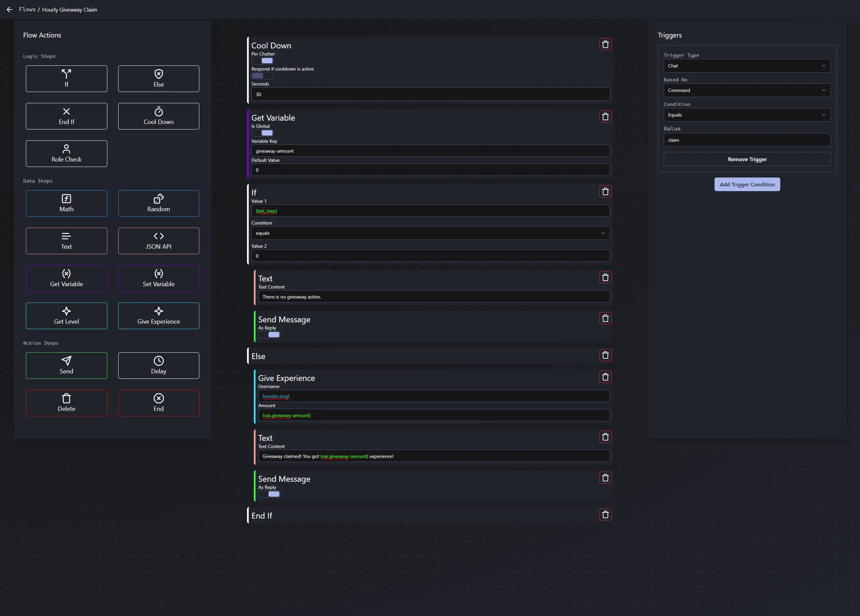This screenshot has height=616, width=860.
Task: Click the Cool Down action icon
Action: coord(158,111)
